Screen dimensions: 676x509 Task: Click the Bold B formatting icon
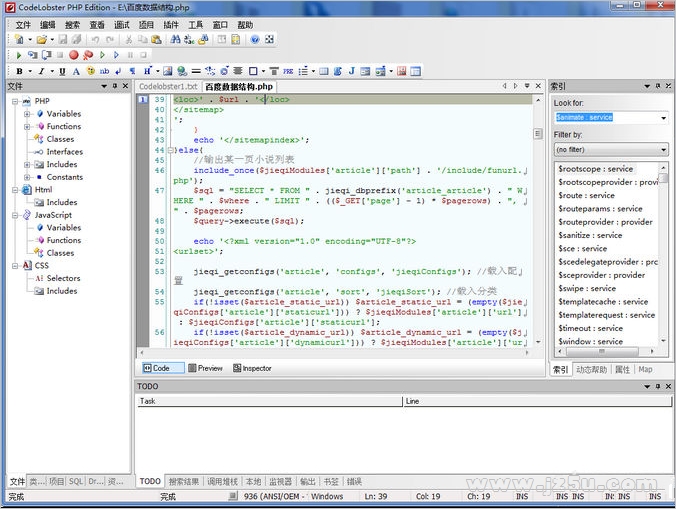point(19,71)
